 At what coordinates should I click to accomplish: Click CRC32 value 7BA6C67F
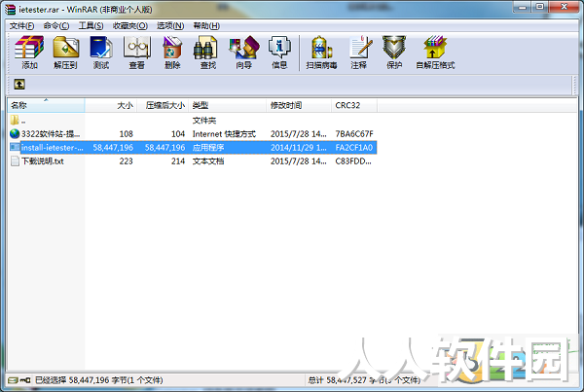point(354,133)
